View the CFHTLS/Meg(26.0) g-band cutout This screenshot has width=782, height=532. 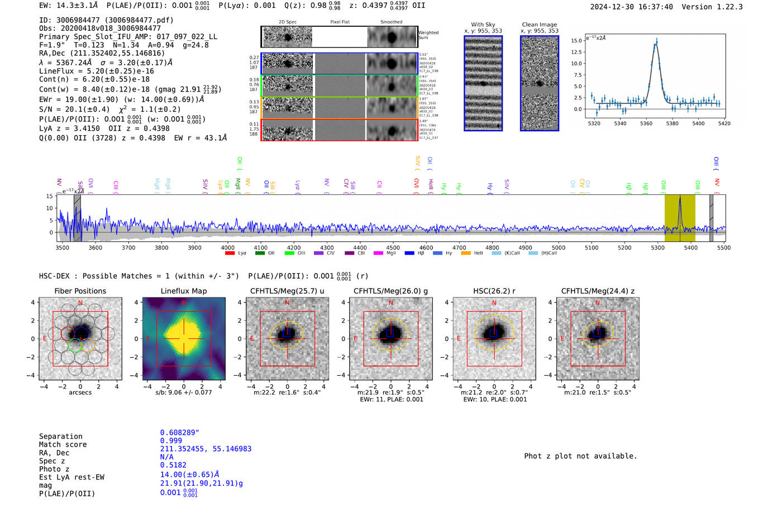pos(390,339)
